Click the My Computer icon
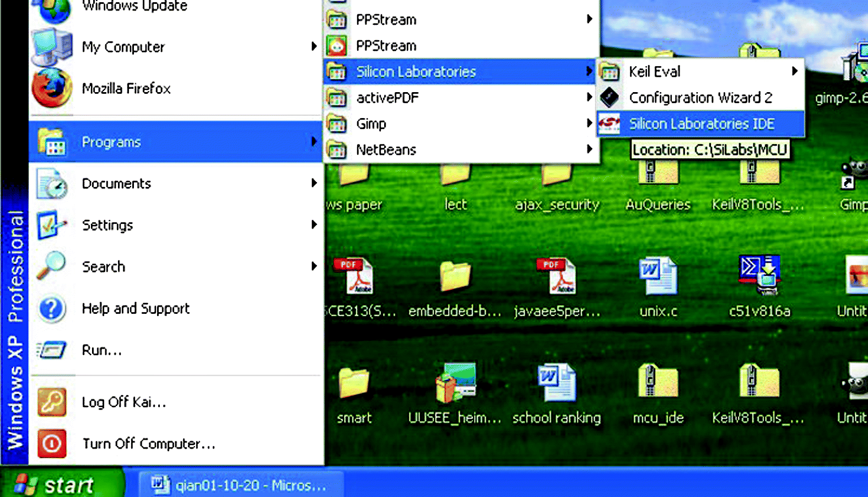The height and width of the screenshot is (497, 868). click(x=52, y=47)
